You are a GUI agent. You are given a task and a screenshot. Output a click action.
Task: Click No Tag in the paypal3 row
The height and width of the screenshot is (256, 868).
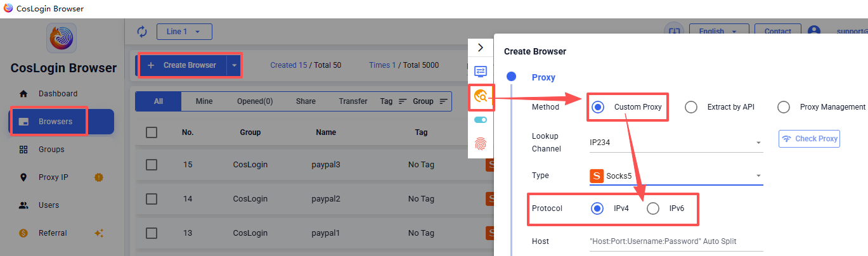tap(421, 165)
